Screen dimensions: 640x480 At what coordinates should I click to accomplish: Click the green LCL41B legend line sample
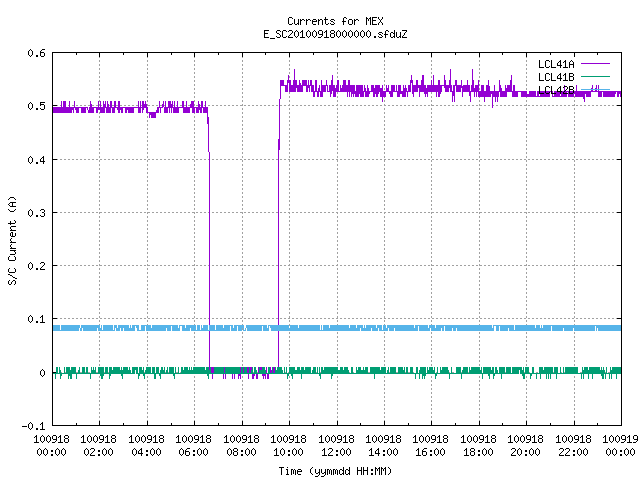click(595, 77)
